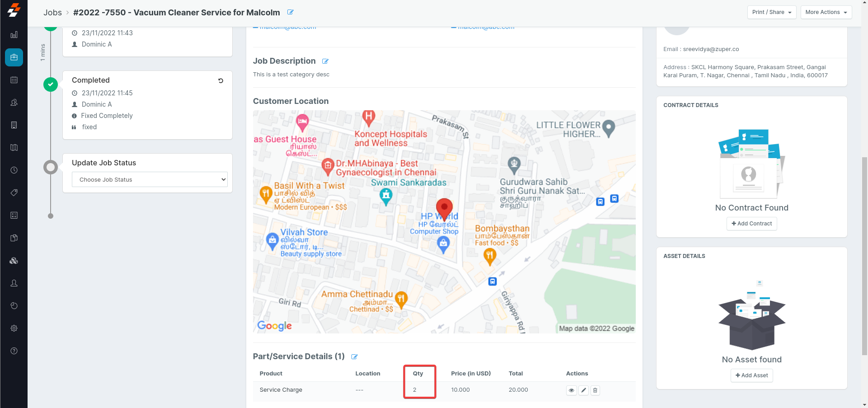Viewport: 868px width, 408px height.
Task: Click the Price (in USD) column header
Action: 471,374
